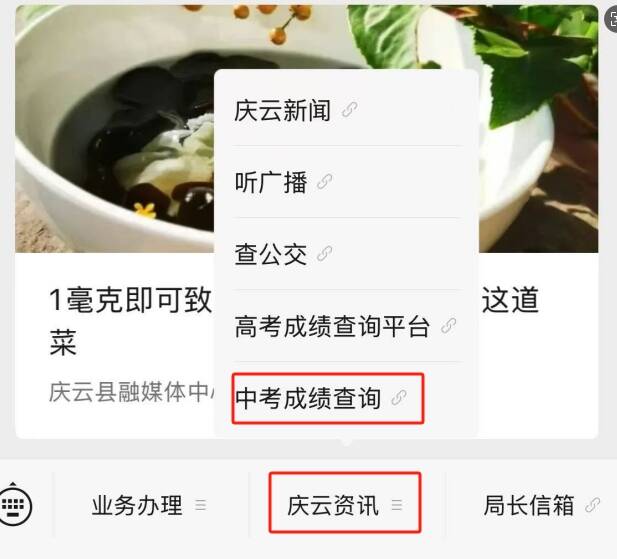Click link icon beside 高考成绩查询平台

(x=448, y=326)
